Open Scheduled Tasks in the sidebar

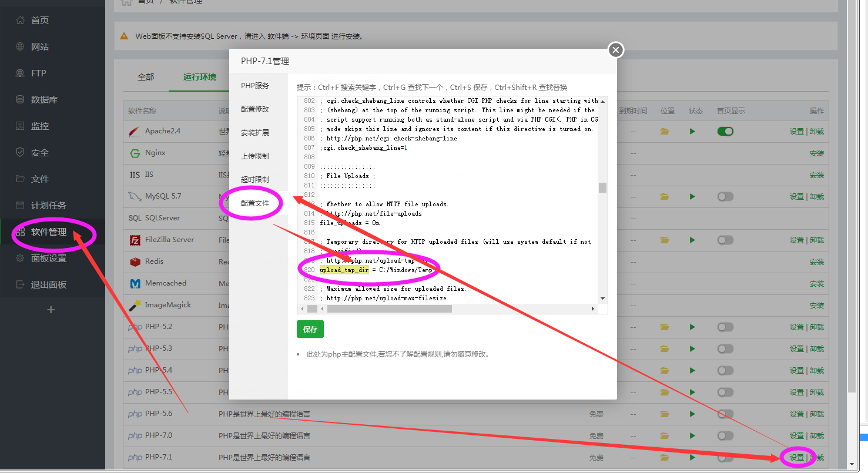click(48, 206)
